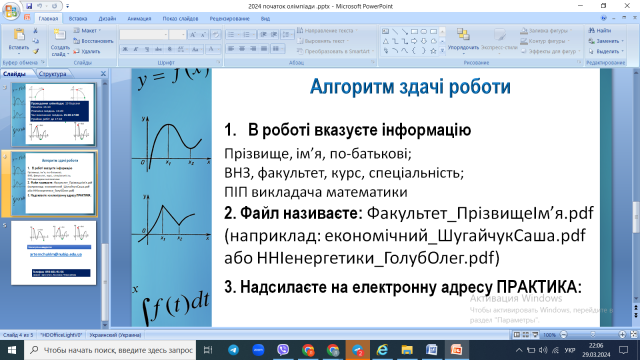640x360 pixels.
Task: Click the zoom slider in status bar
Action: (593, 335)
